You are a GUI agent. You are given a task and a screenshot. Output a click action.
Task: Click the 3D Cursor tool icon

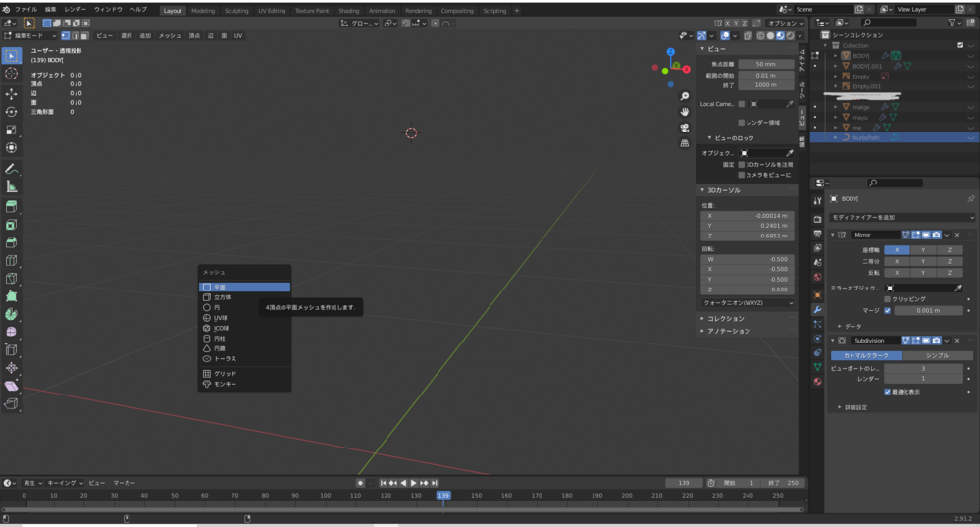pos(12,74)
